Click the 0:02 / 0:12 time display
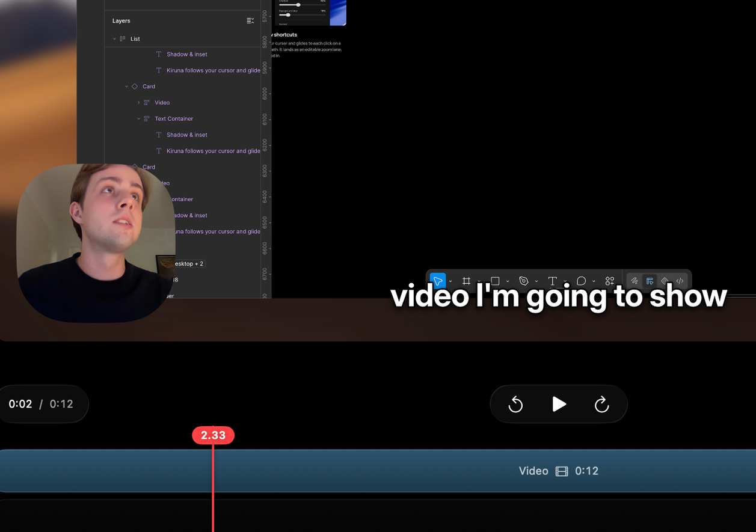The height and width of the screenshot is (532, 756). tap(41, 404)
